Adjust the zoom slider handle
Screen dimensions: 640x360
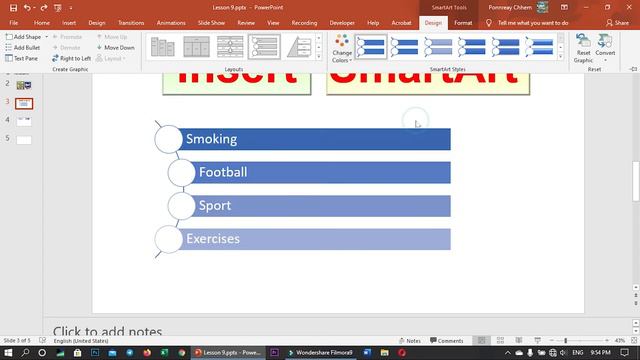(x=566, y=340)
